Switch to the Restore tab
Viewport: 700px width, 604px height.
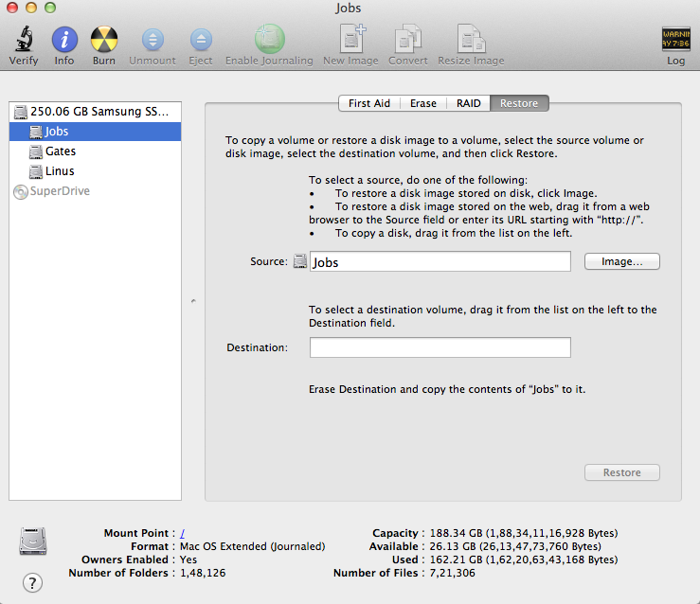pos(519,103)
